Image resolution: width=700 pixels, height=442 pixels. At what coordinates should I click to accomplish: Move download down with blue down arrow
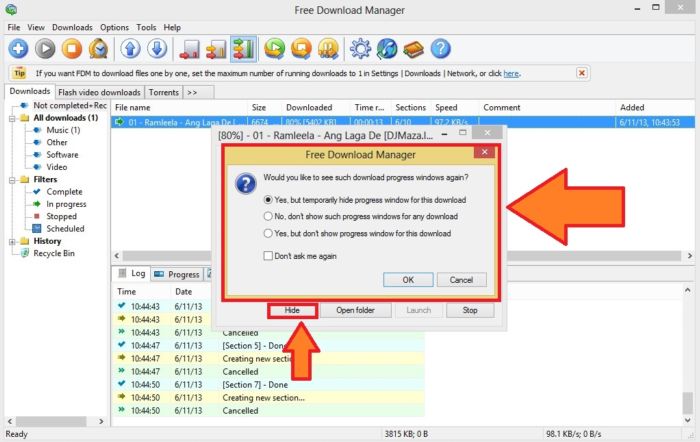(157, 49)
